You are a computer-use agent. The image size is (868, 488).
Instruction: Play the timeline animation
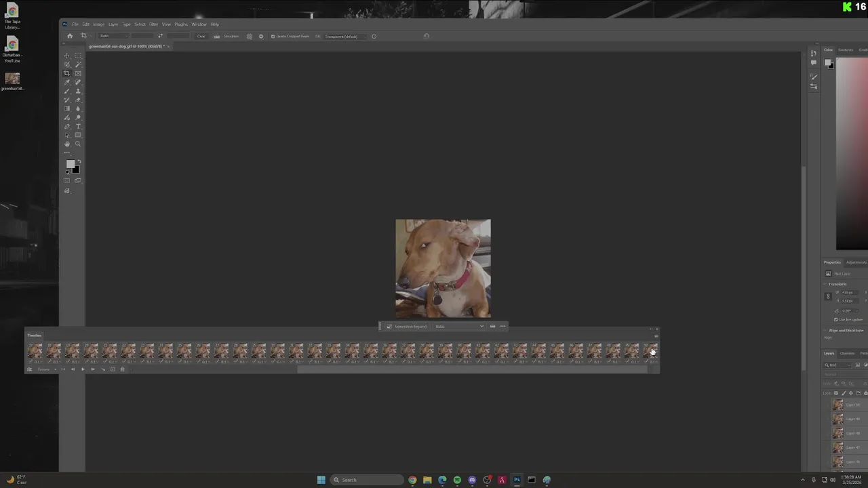click(x=83, y=369)
